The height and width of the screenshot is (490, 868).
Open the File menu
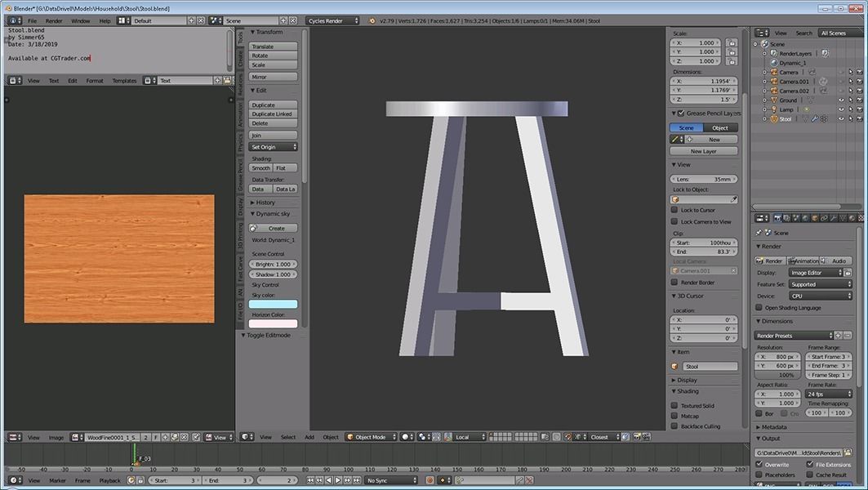tap(32, 21)
